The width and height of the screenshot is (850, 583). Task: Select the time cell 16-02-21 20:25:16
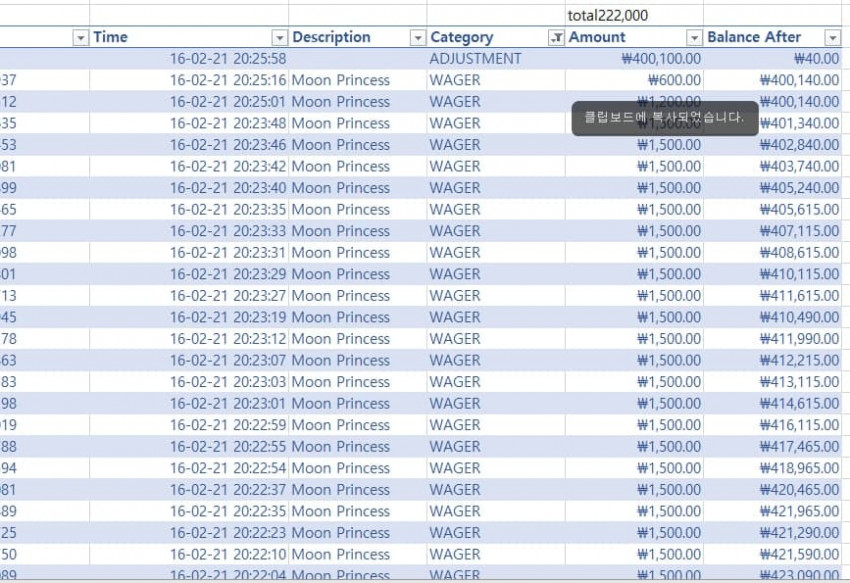coord(189,80)
